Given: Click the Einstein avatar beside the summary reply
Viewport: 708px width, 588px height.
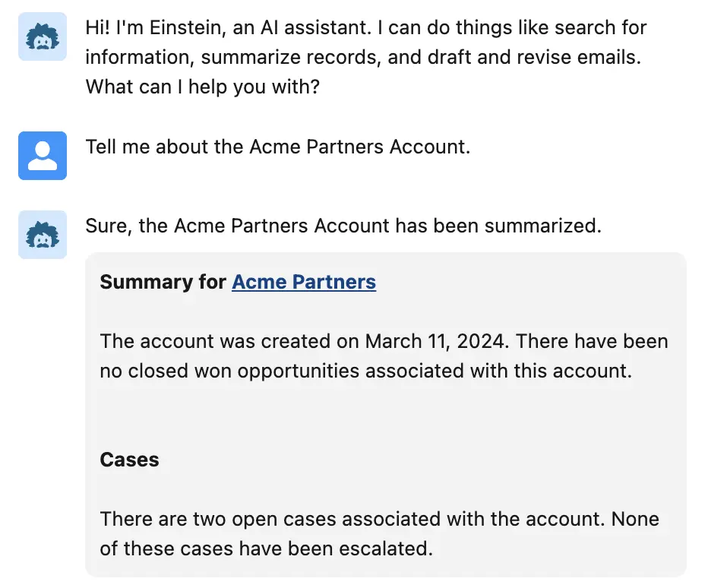Looking at the screenshot, I should (x=43, y=234).
